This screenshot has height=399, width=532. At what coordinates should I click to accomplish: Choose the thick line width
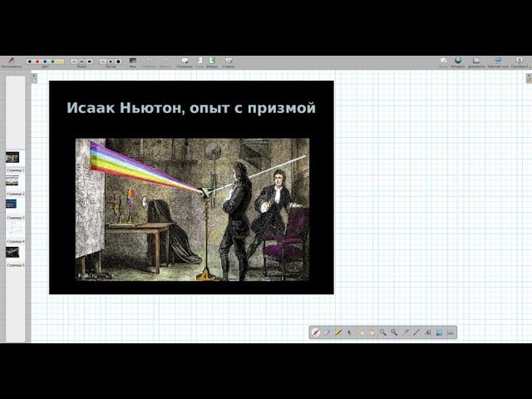pos(90,62)
